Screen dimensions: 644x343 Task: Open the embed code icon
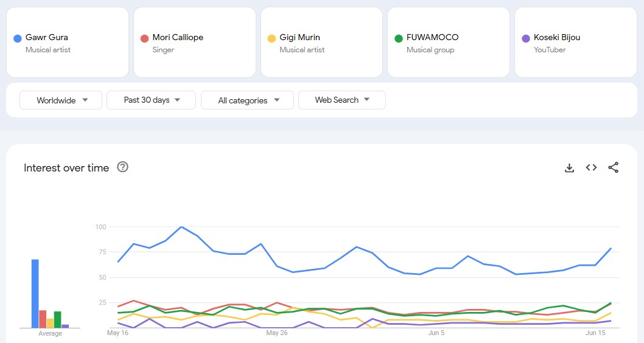click(x=591, y=167)
